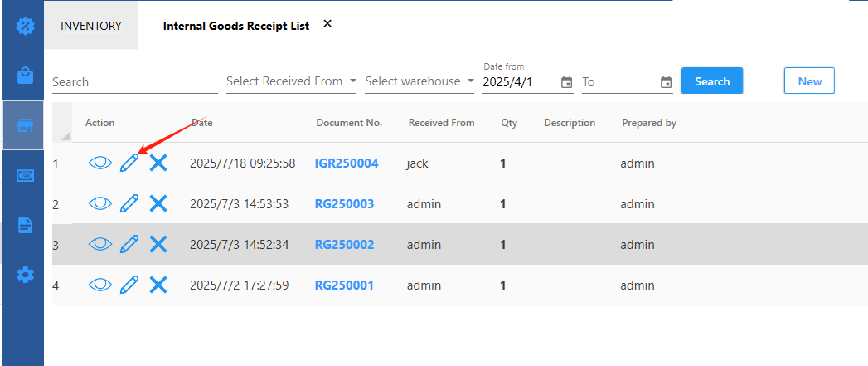Click the delete X icon for RG250001
Viewport: 868px width, 366px height.
(x=158, y=285)
